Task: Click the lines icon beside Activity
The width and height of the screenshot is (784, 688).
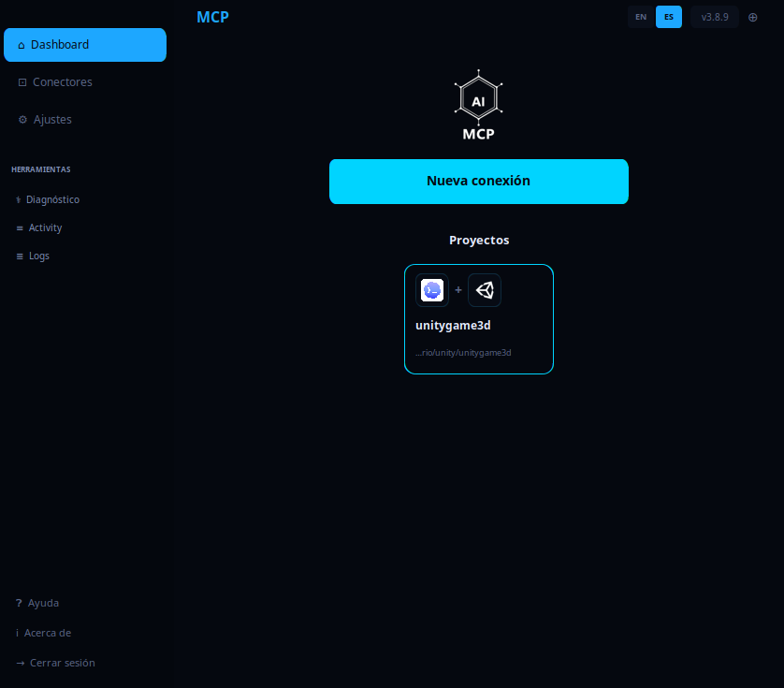Action: (20, 228)
